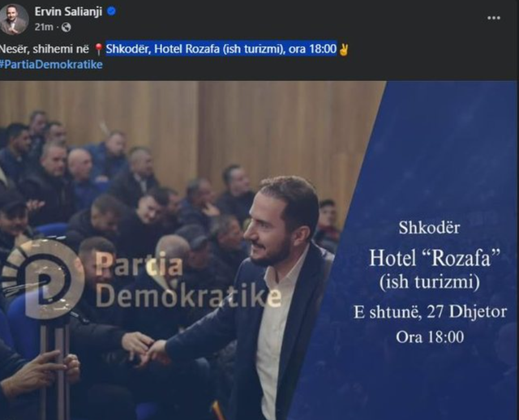The width and height of the screenshot is (519, 420).
Task: Click the blue verified badge
Action: pos(112,11)
